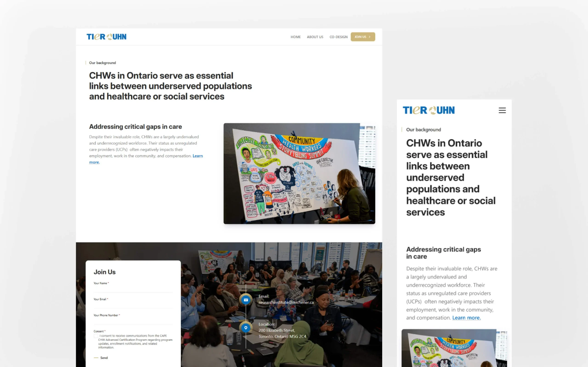Click the blue location pin icon
588x367 pixels.
pos(246,328)
